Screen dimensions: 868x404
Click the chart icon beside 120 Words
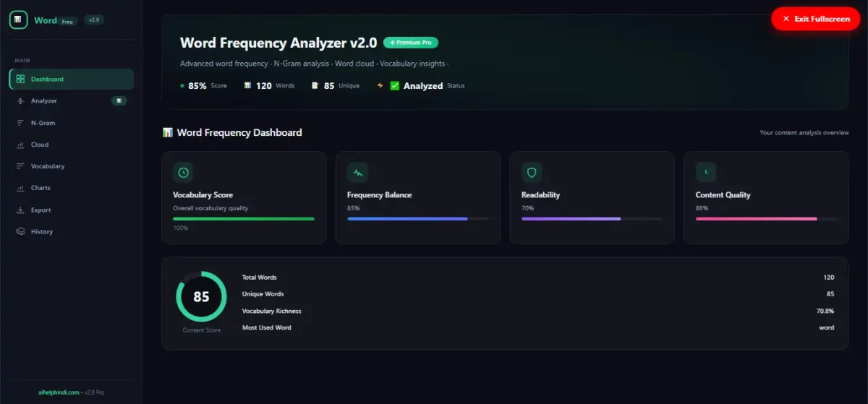point(247,85)
